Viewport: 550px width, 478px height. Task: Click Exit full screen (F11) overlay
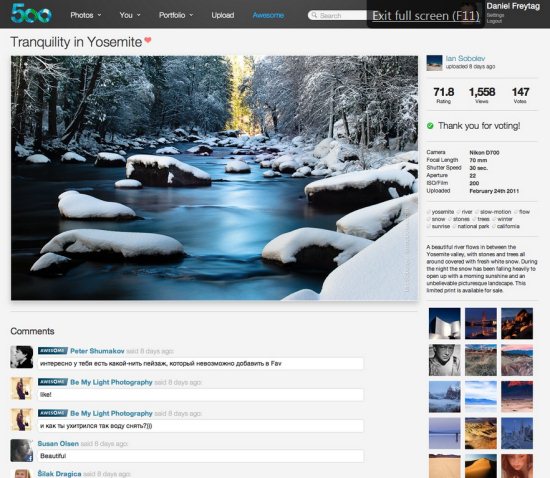[x=425, y=16]
